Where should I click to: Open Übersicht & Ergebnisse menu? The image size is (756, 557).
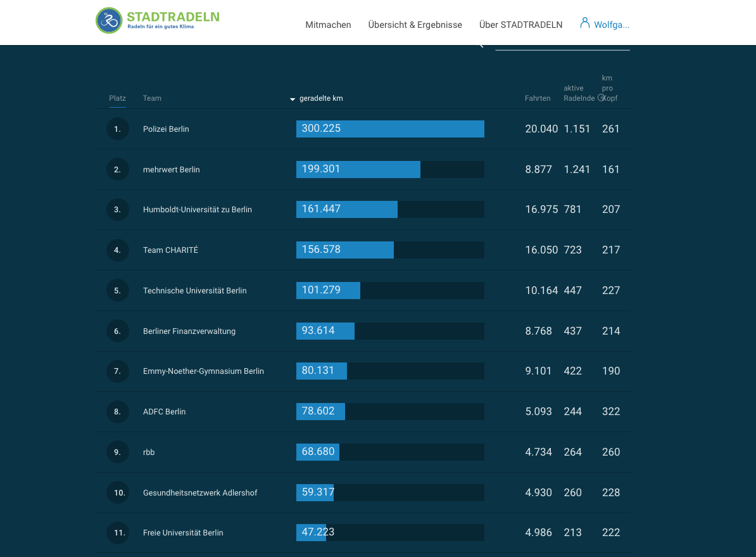[x=415, y=25]
